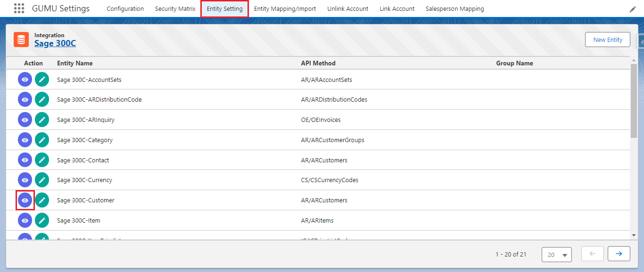
Task: Click edit pencil for Sage 300C-Customer
Action: pos(42,200)
